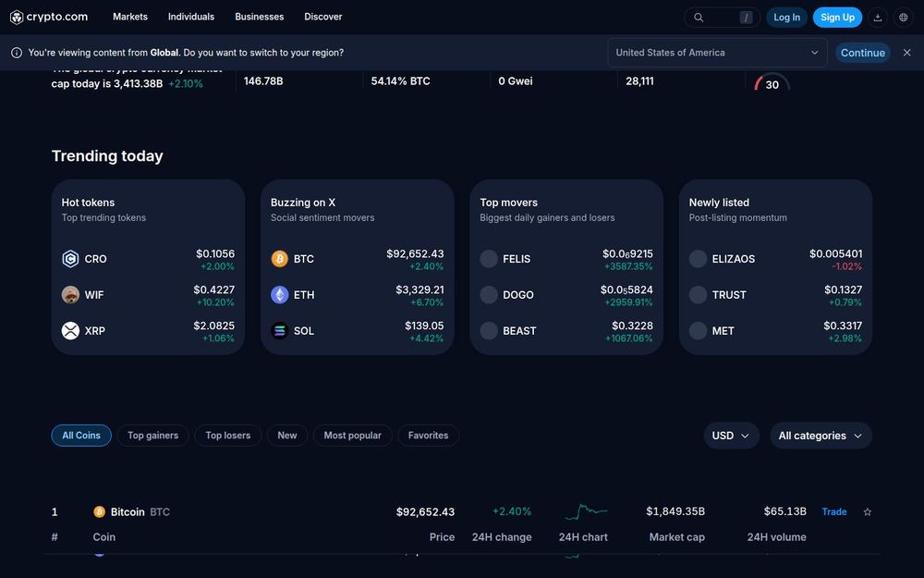Click the FELIS placeholder icon
Viewport: 924px width, 578px height.
click(489, 259)
